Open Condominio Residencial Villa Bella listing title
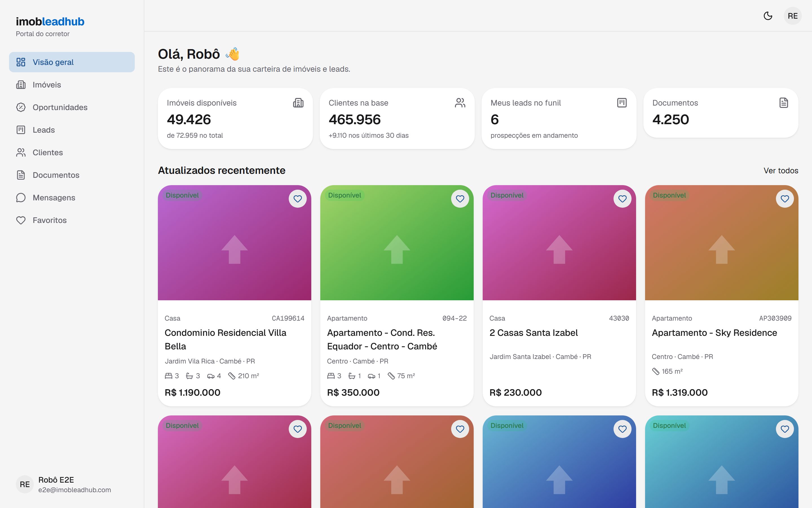 (226, 339)
